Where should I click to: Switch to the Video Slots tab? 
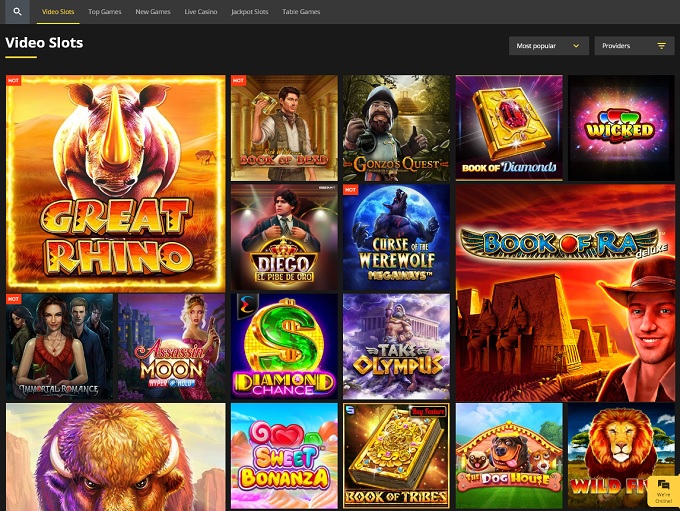click(x=58, y=12)
